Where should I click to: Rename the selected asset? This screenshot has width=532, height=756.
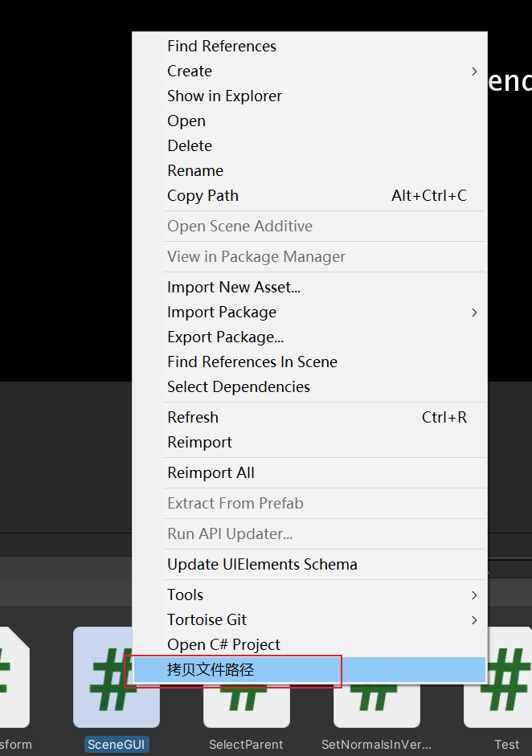tap(195, 171)
